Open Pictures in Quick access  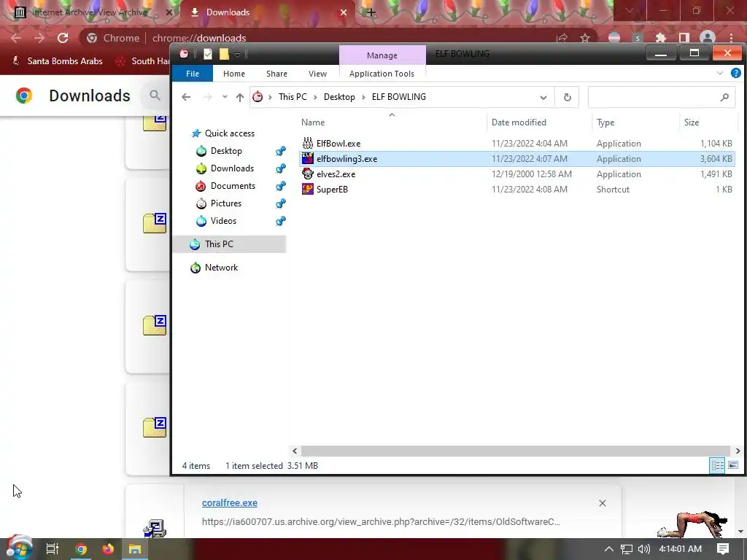point(226,203)
